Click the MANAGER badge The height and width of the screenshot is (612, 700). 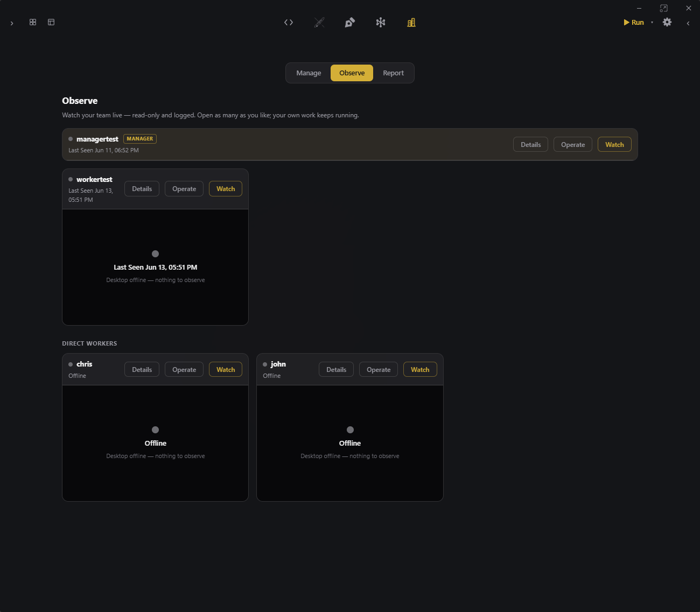[x=140, y=139]
